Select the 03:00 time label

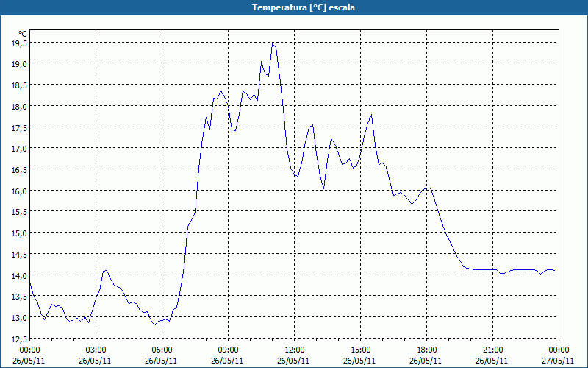pos(96,350)
